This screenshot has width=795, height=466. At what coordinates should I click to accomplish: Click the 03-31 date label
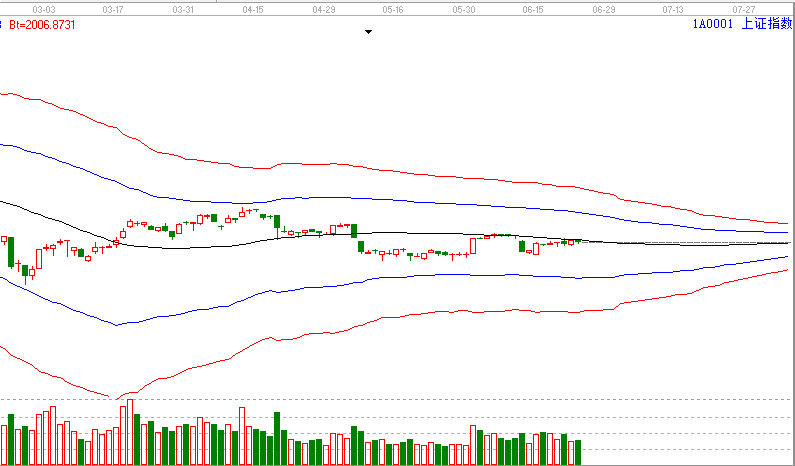coord(184,8)
